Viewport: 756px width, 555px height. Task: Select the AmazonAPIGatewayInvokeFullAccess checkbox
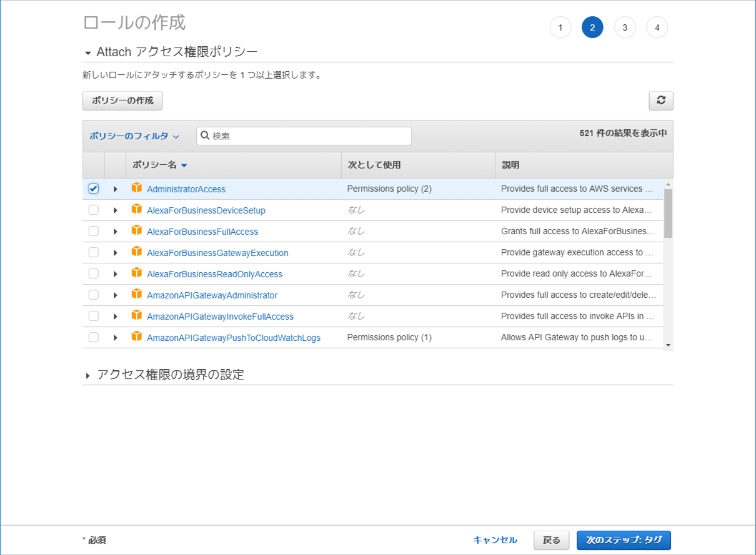tap(93, 316)
